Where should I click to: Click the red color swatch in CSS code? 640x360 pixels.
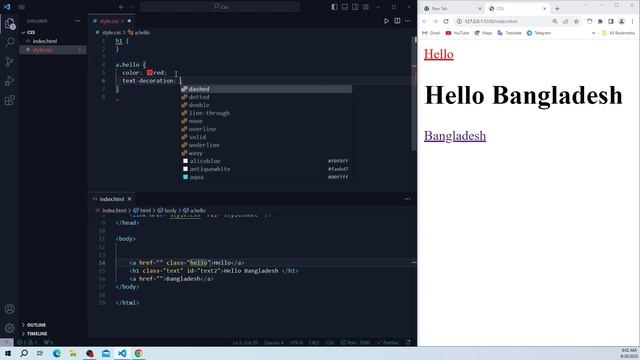[150, 73]
